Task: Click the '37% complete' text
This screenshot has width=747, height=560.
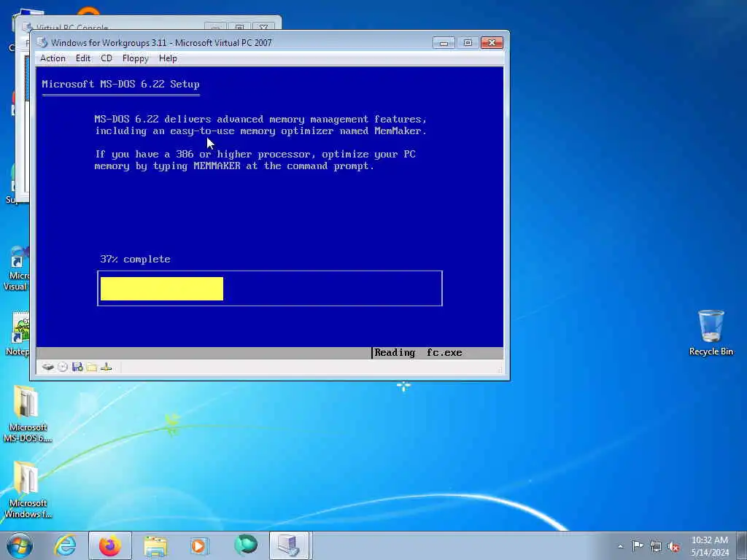Action: tap(135, 259)
